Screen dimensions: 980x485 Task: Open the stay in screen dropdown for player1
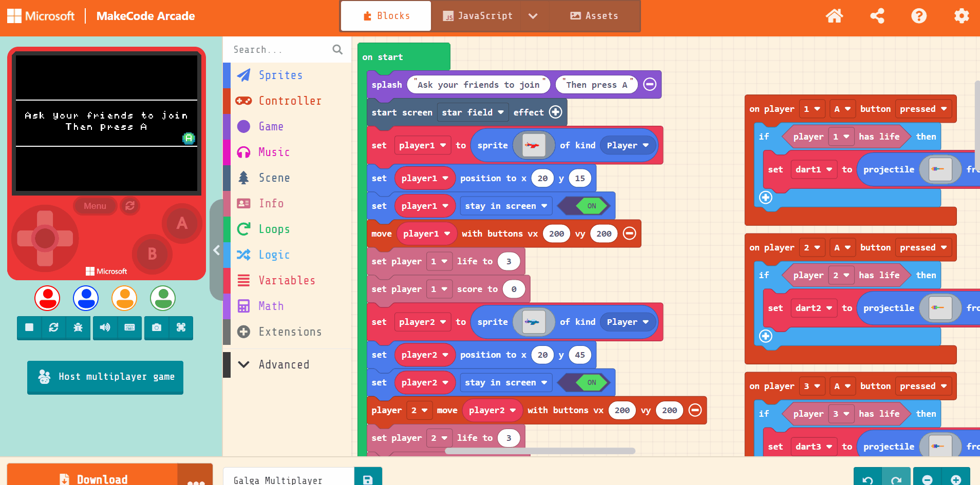[506, 206]
